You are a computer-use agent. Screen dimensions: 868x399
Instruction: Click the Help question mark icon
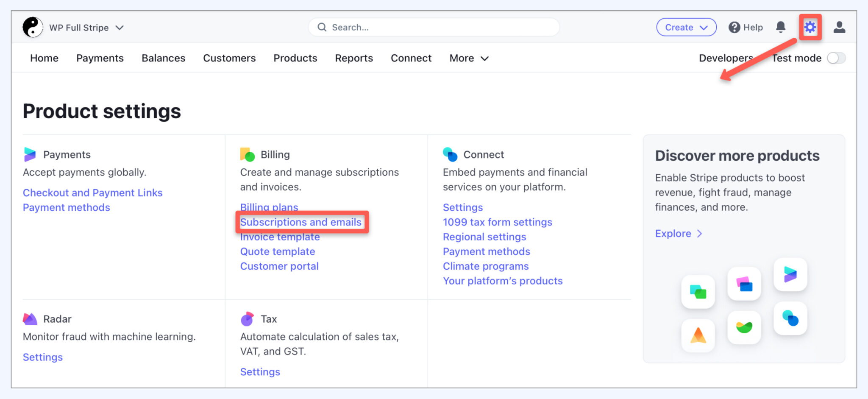(734, 27)
